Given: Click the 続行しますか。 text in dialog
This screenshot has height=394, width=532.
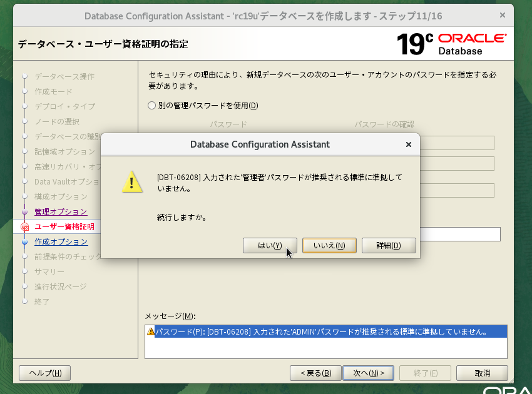Looking at the screenshot, I should 182,218.
